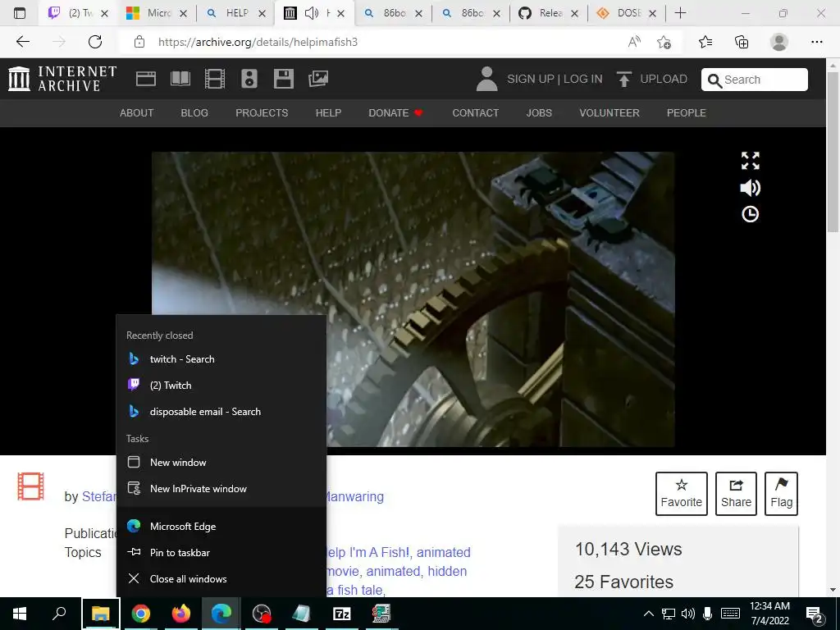Screen dimensions: 840x630
Task: Open Internet Archive software floppy icon
Action: click(x=283, y=79)
